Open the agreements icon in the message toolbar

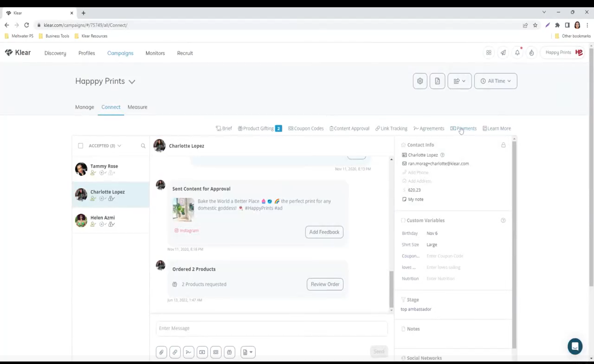coord(189,352)
